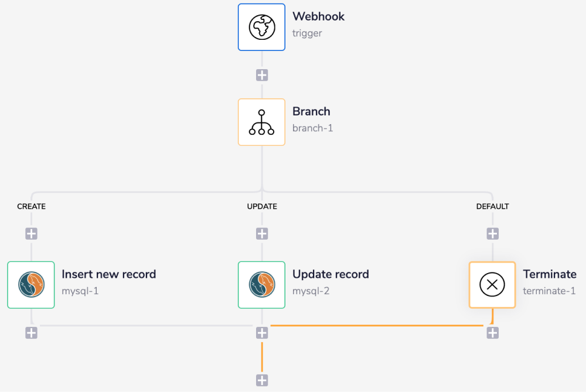This screenshot has width=586, height=392.
Task: Select the Branch node icon
Action: point(261,122)
